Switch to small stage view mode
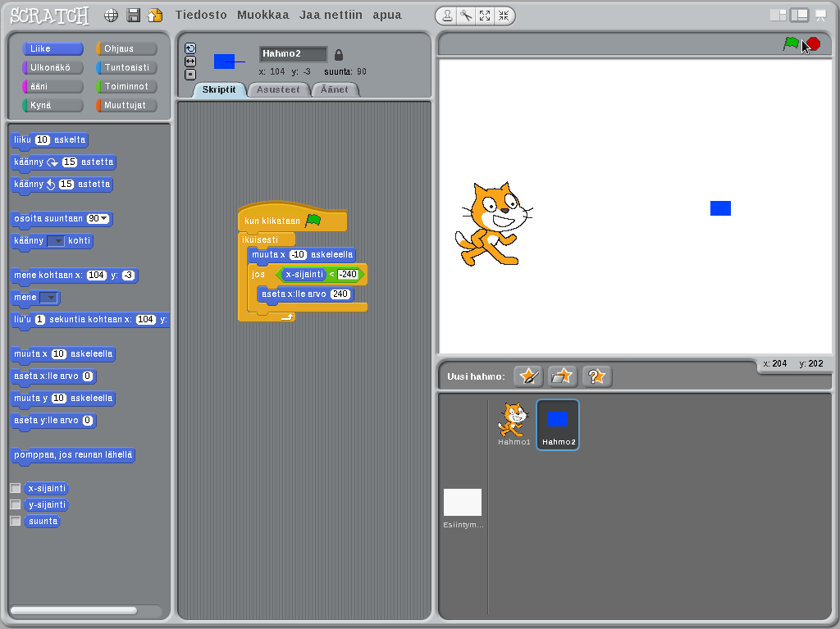 pos(778,16)
